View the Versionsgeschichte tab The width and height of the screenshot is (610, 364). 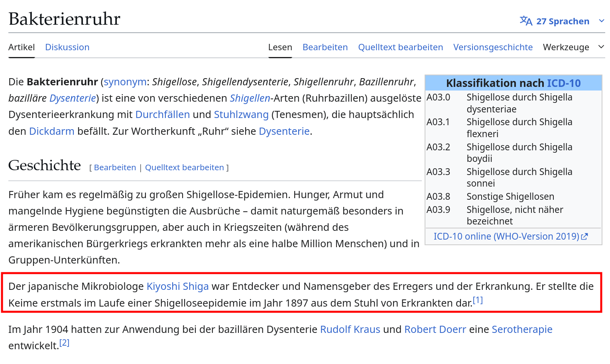point(493,47)
